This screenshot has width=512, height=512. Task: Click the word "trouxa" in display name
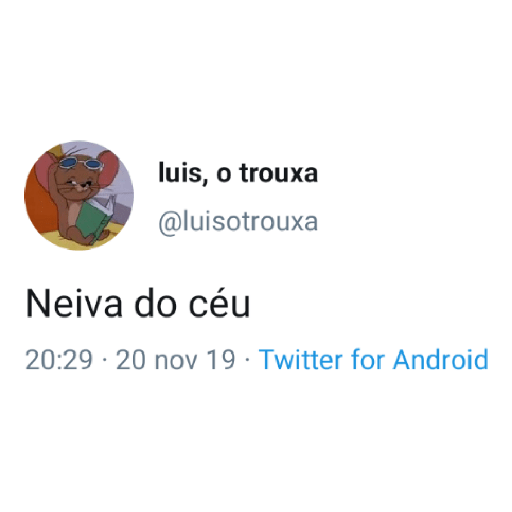[x=279, y=173]
